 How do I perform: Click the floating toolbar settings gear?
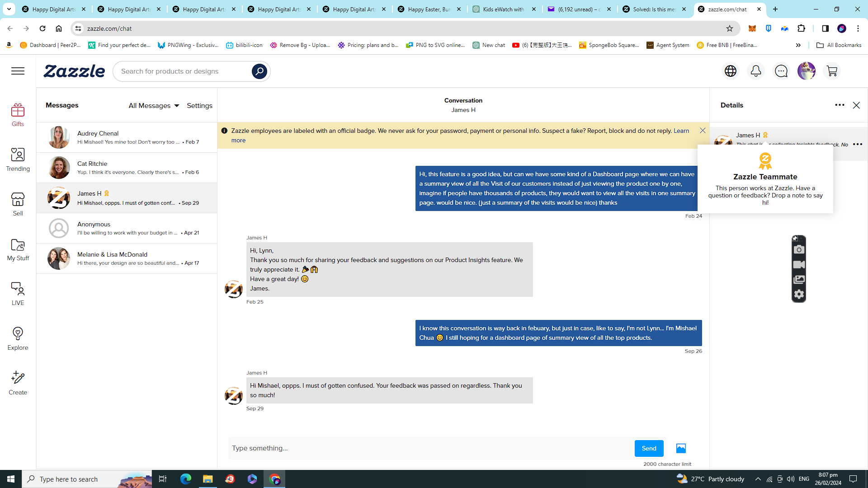(799, 294)
